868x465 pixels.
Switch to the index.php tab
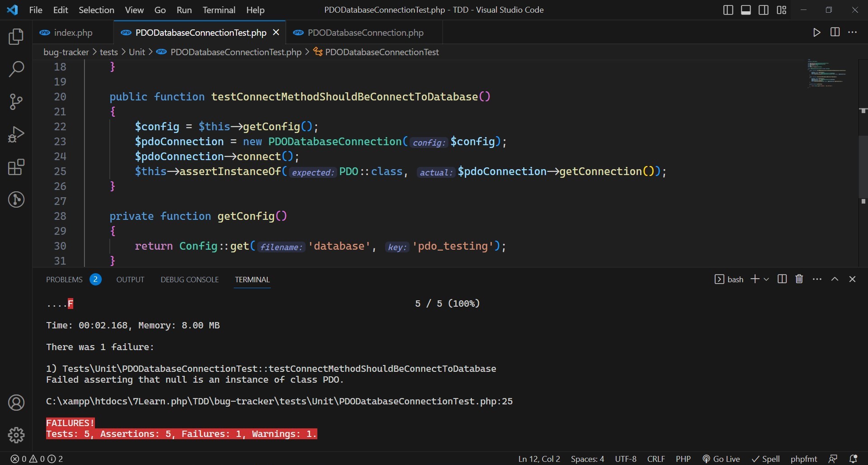pyautogui.click(x=73, y=33)
